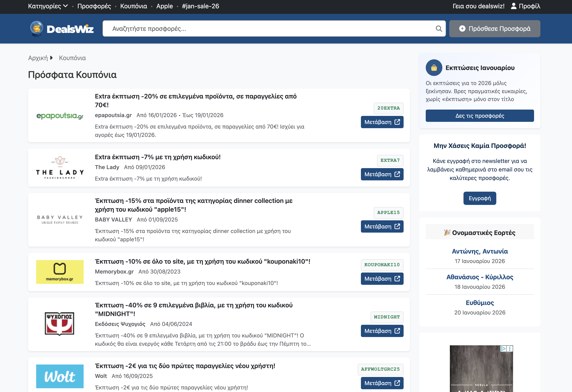
Task: Open the Apple tag in the navigation
Action: [164, 6]
